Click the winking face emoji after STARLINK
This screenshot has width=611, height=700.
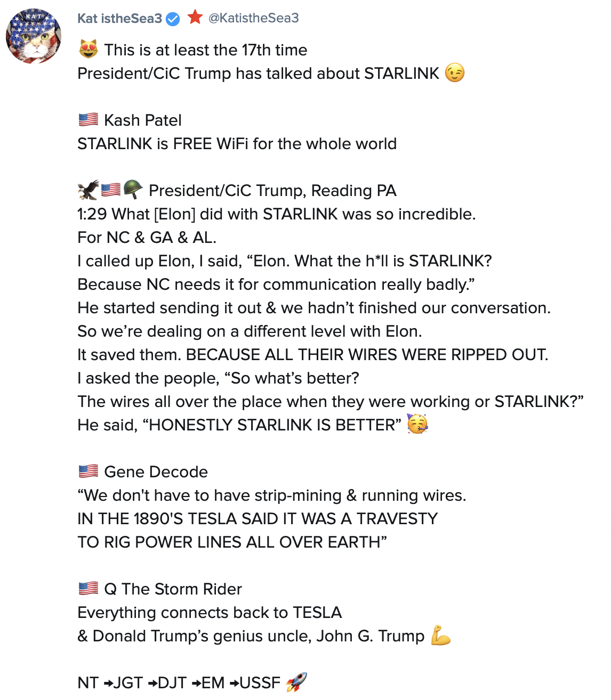pyautogui.click(x=455, y=73)
